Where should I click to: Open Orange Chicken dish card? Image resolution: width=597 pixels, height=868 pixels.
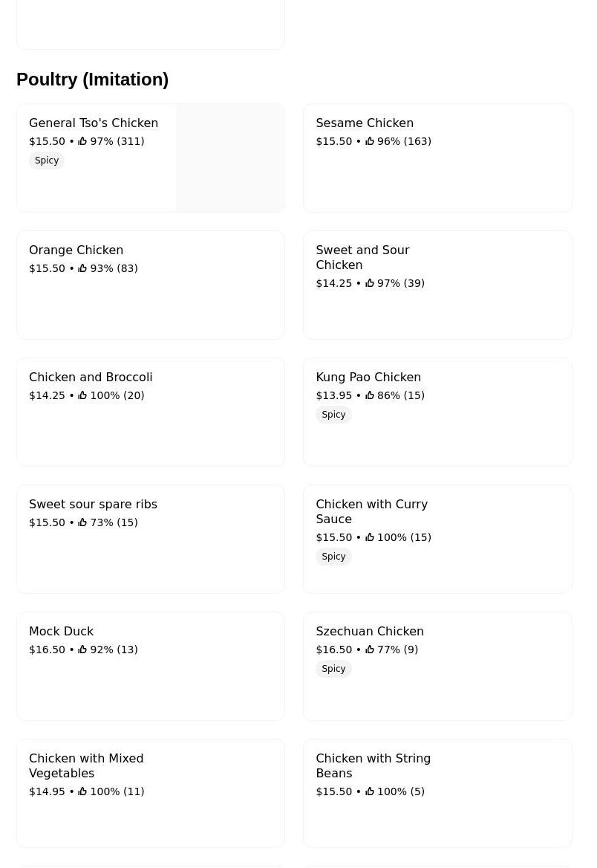point(151,285)
